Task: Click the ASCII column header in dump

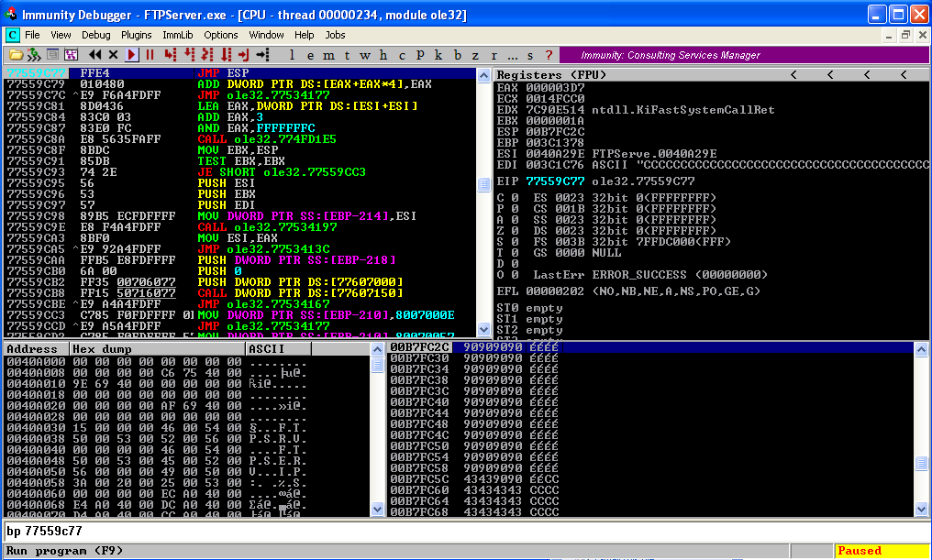Action: pos(278,348)
